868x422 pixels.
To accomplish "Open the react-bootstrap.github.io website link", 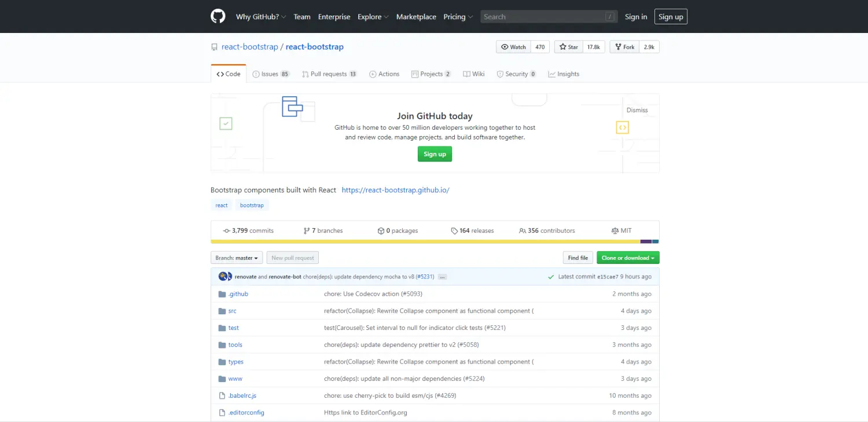I will tap(396, 190).
